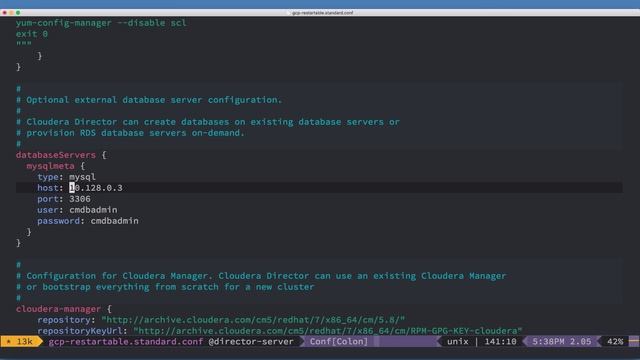Image resolution: width=640 pixels, height=360 pixels.
Task: Click the 'user: cmdbadmin' line
Action: coord(77,210)
